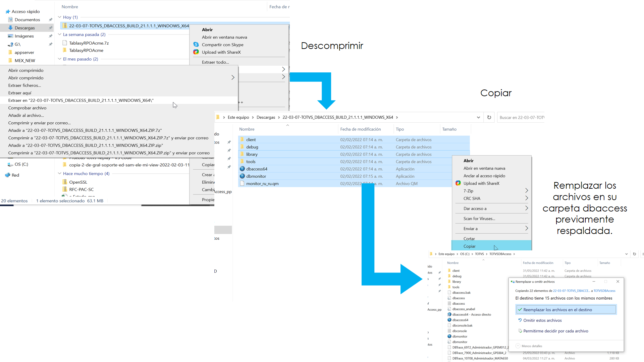The width and height of the screenshot is (644, 362).
Task: Select Extraer aquí in 7-Zip menu
Action: 20,93
